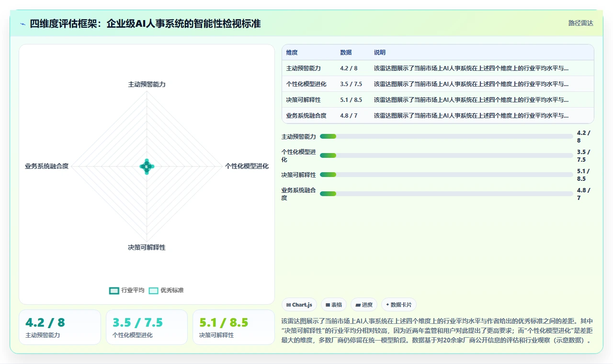
Task: Click the Chart.js tag
Action: [299, 305]
